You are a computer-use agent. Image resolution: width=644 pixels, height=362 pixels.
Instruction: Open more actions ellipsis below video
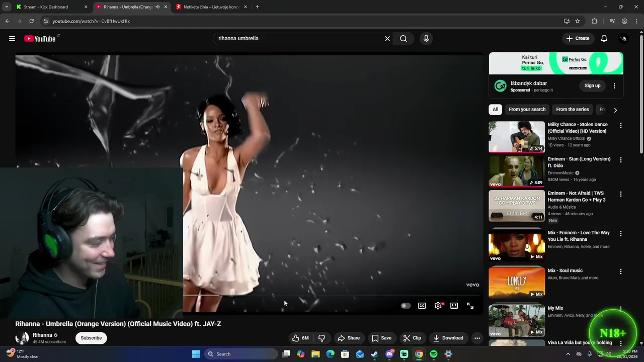click(x=477, y=338)
